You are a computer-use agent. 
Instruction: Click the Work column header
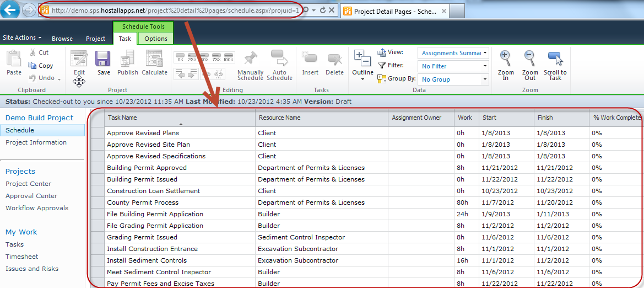pos(467,118)
